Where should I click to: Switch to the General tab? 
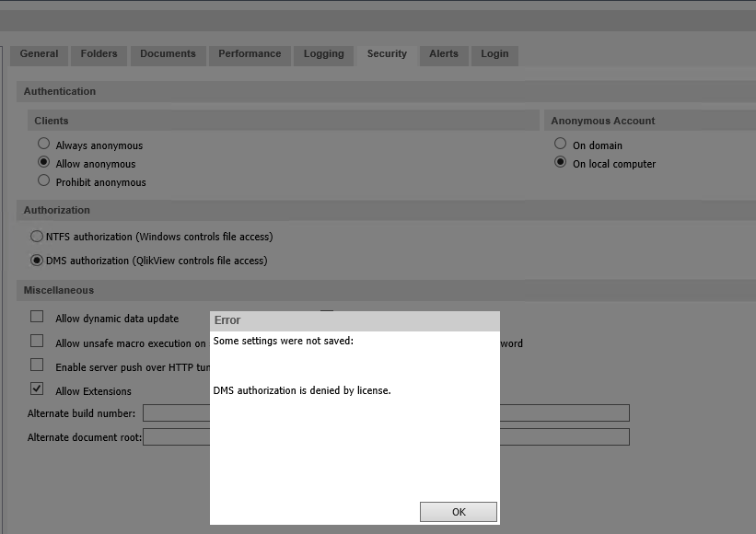(x=39, y=54)
